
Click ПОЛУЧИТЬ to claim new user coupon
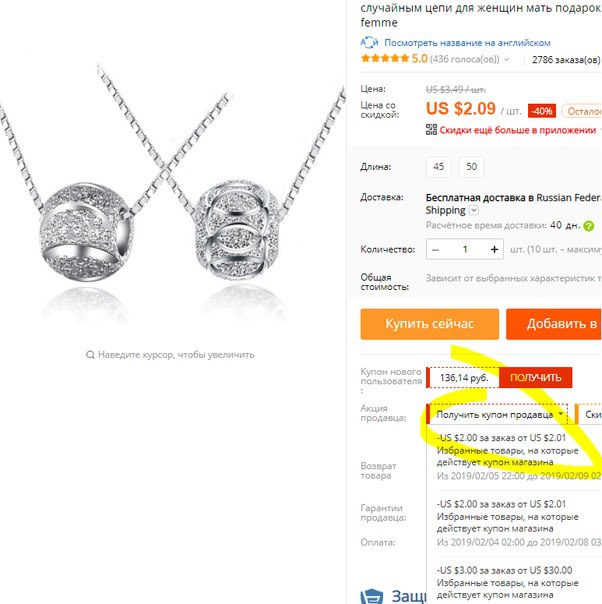tap(535, 378)
